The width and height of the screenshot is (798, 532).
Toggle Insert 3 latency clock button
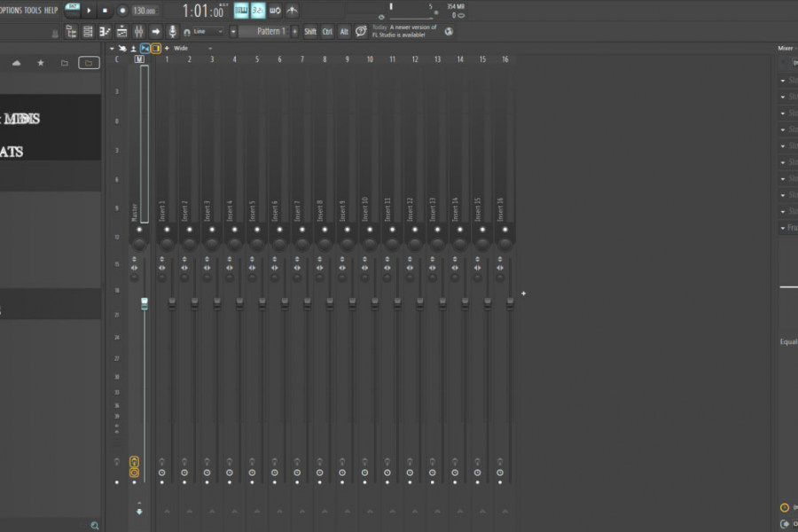pos(207,473)
